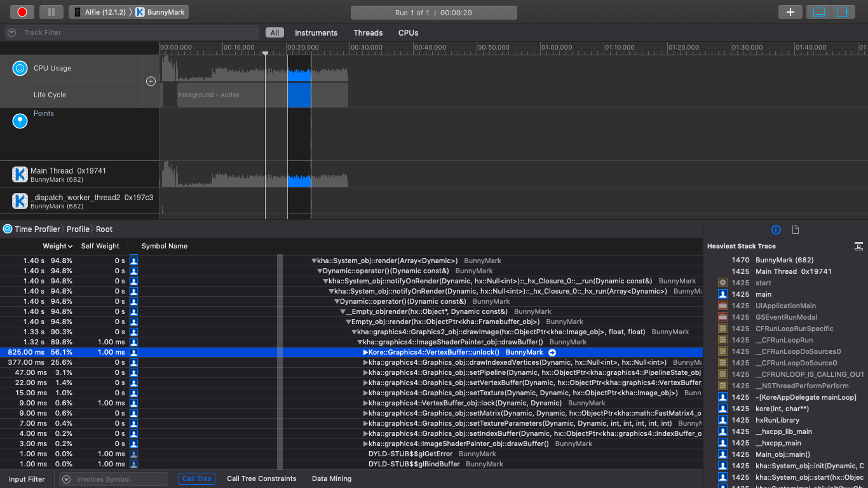Click the gear icon beside the start frame

(x=722, y=283)
